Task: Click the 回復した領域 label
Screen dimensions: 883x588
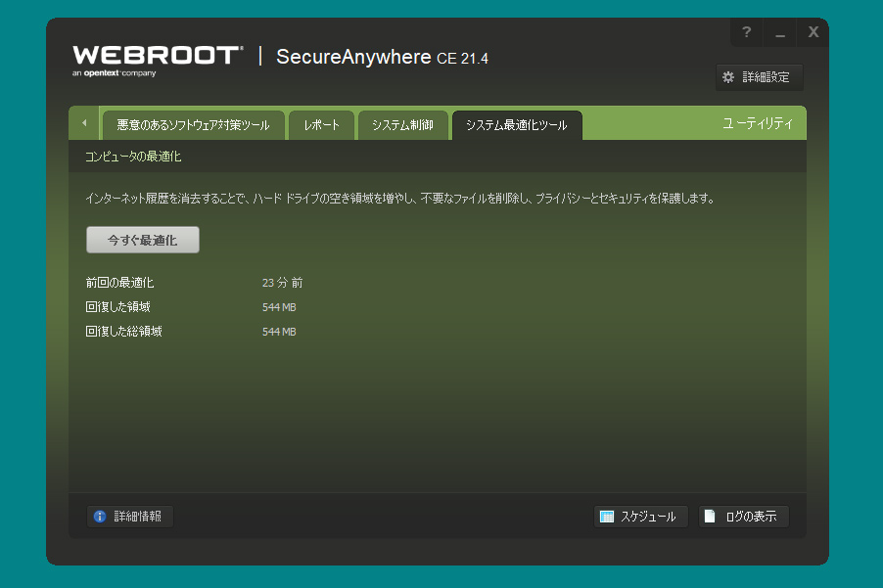Action: 117,306
